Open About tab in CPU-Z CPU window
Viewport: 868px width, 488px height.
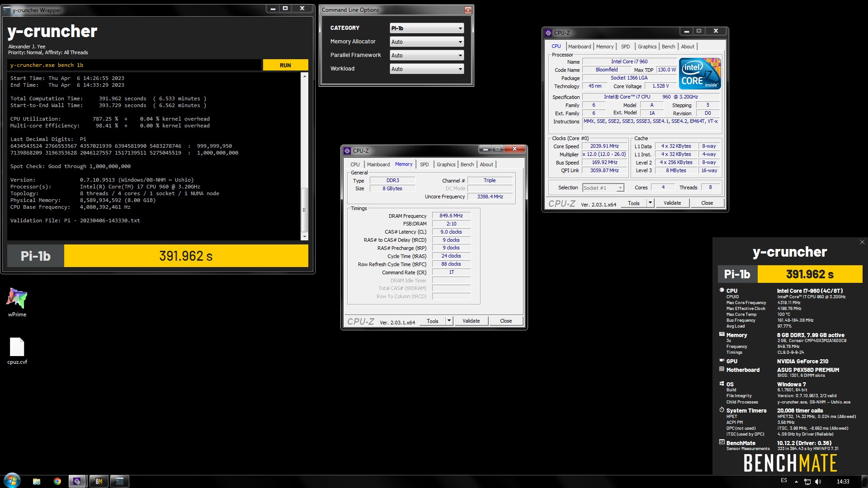[687, 47]
